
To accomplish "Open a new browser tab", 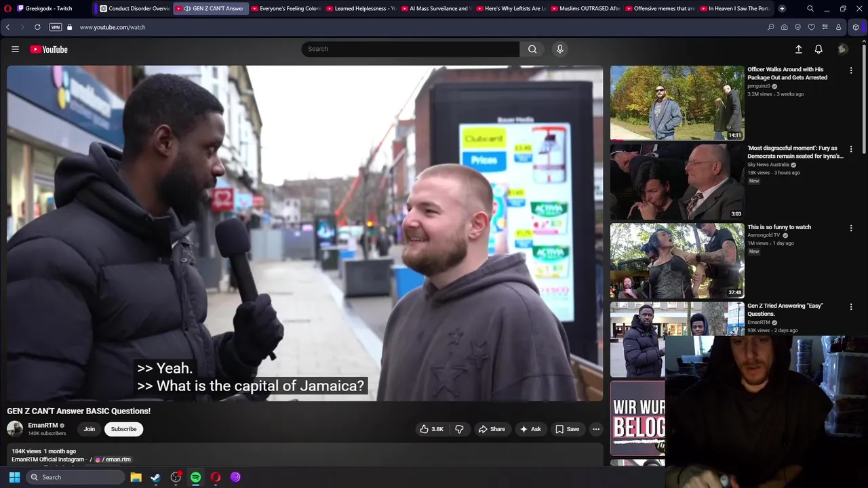I will 782,9.
